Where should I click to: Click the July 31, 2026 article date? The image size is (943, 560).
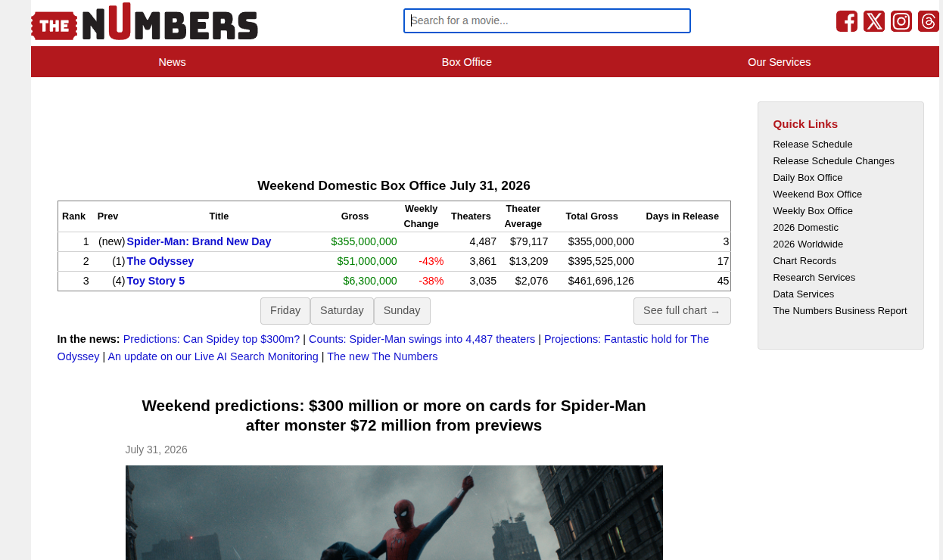tap(157, 450)
